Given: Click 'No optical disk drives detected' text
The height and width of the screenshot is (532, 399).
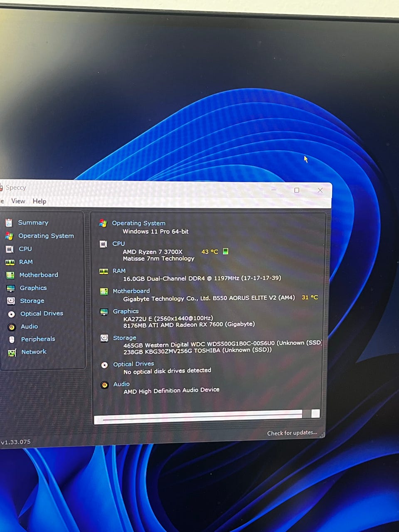Looking at the screenshot, I should point(167,371).
